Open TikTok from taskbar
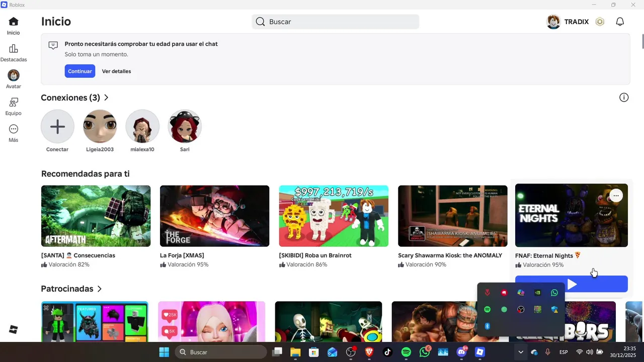 [x=387, y=352]
